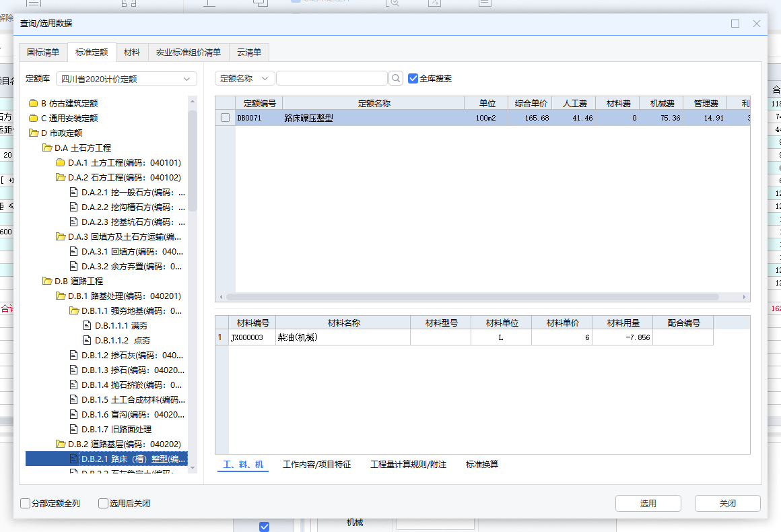Click open folder icon of D 市政定额

coord(34,133)
